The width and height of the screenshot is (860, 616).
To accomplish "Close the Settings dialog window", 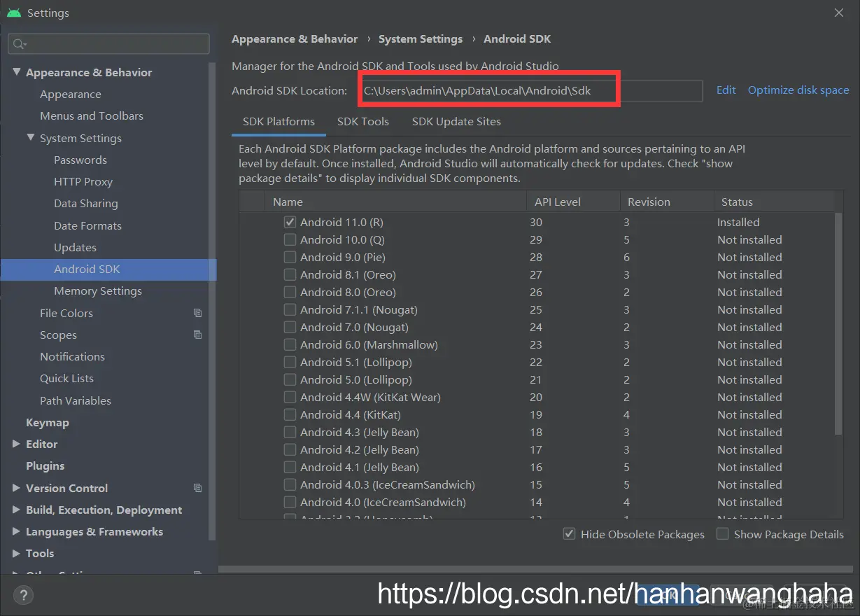I will (x=839, y=13).
